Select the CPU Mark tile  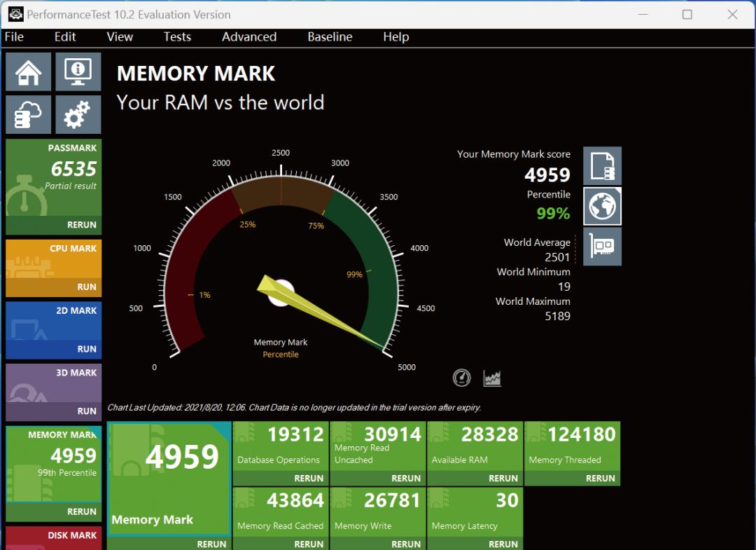pos(53,259)
